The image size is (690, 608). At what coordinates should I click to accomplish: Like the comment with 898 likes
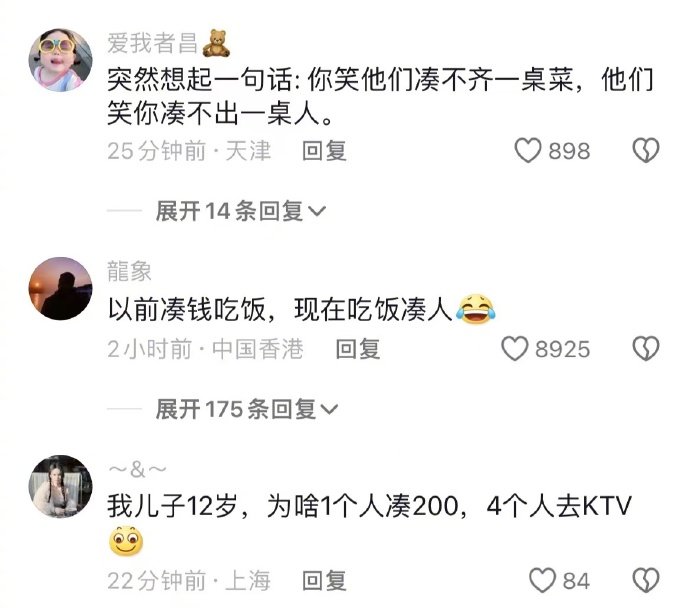point(528,150)
